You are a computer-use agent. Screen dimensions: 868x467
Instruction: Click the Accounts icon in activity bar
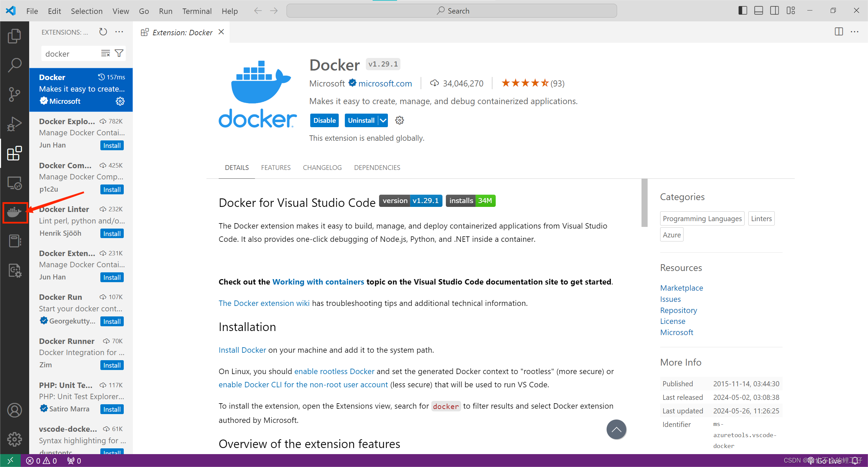[15, 410]
